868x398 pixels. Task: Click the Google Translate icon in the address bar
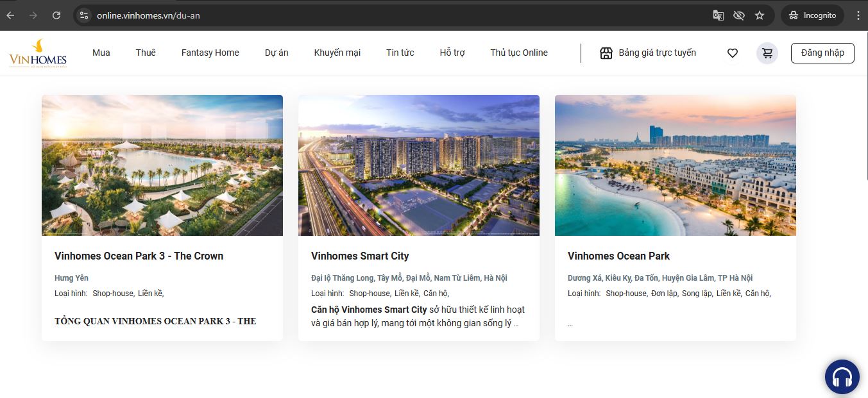click(718, 14)
